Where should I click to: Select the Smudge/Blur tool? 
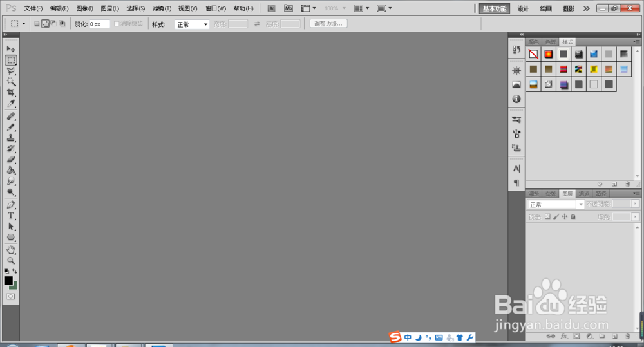[11, 181]
